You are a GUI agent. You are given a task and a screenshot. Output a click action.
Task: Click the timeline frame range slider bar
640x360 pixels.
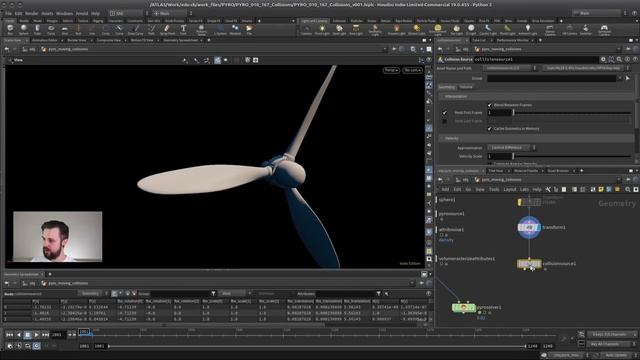pos(316,346)
